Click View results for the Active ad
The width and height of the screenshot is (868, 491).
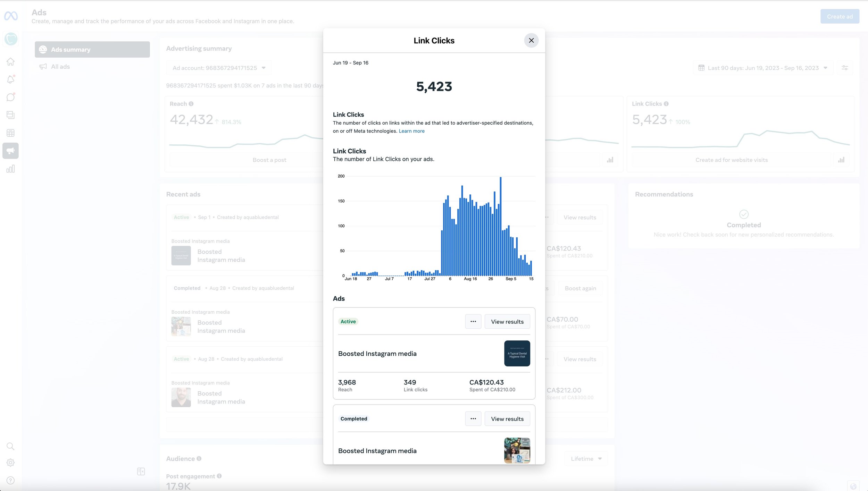pyautogui.click(x=507, y=322)
